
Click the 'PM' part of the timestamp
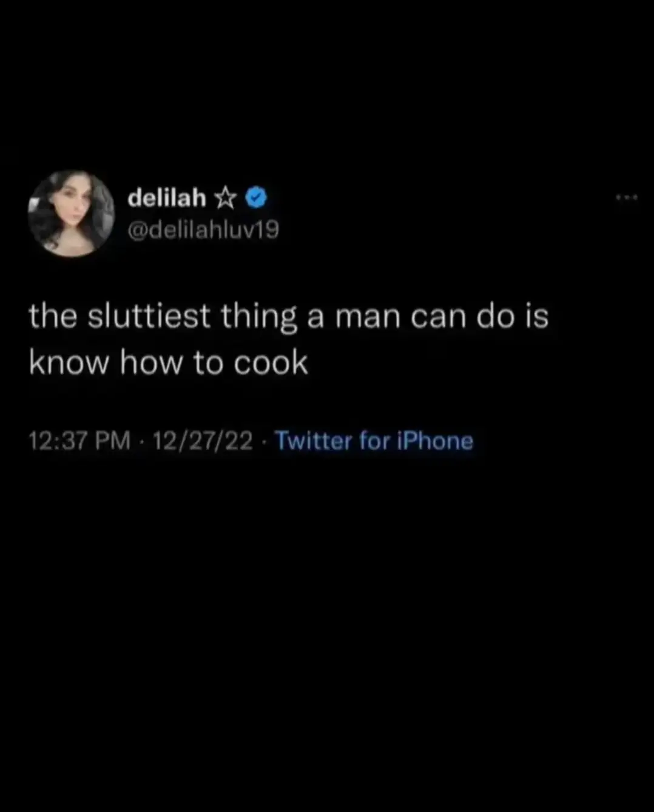[x=113, y=441]
